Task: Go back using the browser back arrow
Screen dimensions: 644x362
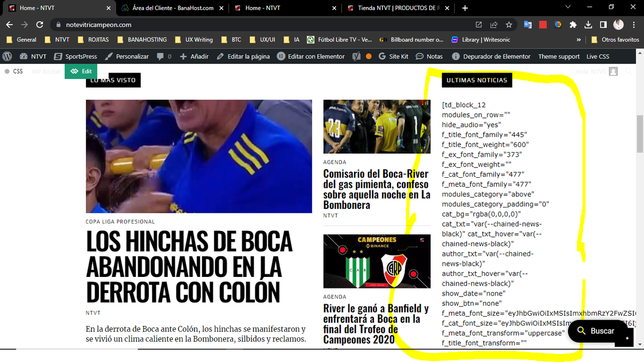Action: coord(10,25)
